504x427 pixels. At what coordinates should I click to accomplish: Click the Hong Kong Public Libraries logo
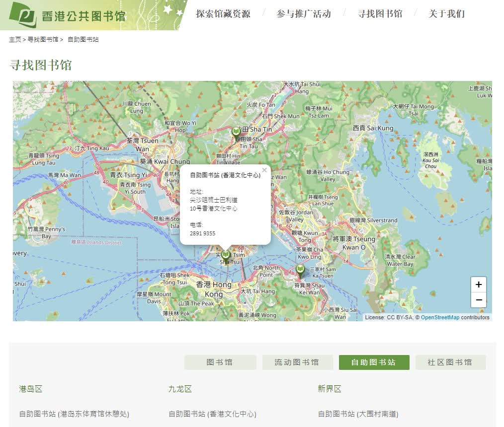click(68, 15)
